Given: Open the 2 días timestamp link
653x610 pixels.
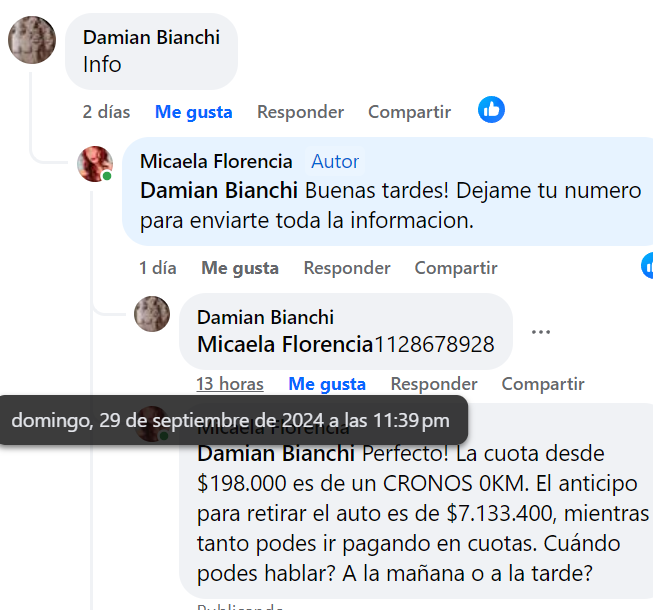Looking at the screenshot, I should [106, 112].
